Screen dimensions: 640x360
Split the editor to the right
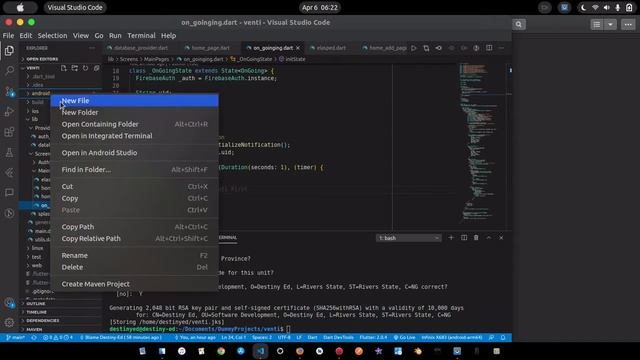pos(489,48)
